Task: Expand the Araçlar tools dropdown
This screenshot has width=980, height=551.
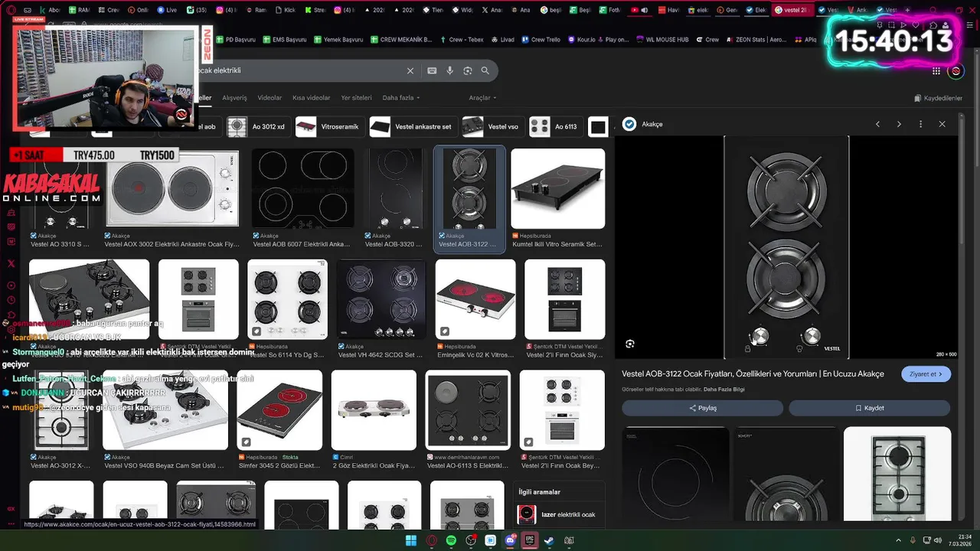Action: tap(482, 98)
